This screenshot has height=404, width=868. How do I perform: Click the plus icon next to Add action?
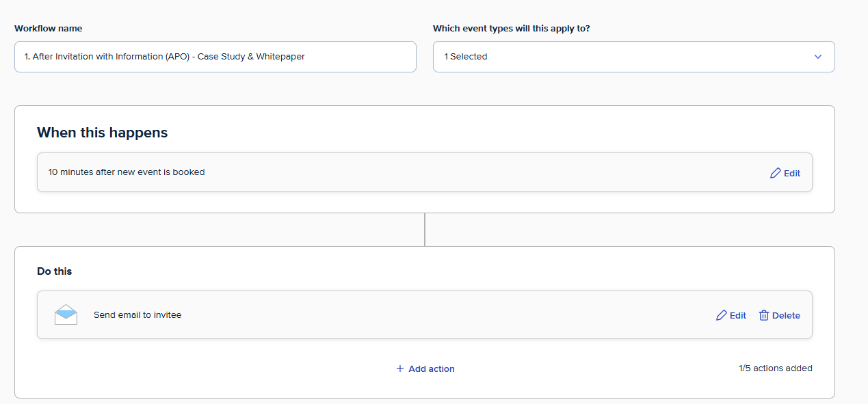tap(400, 368)
